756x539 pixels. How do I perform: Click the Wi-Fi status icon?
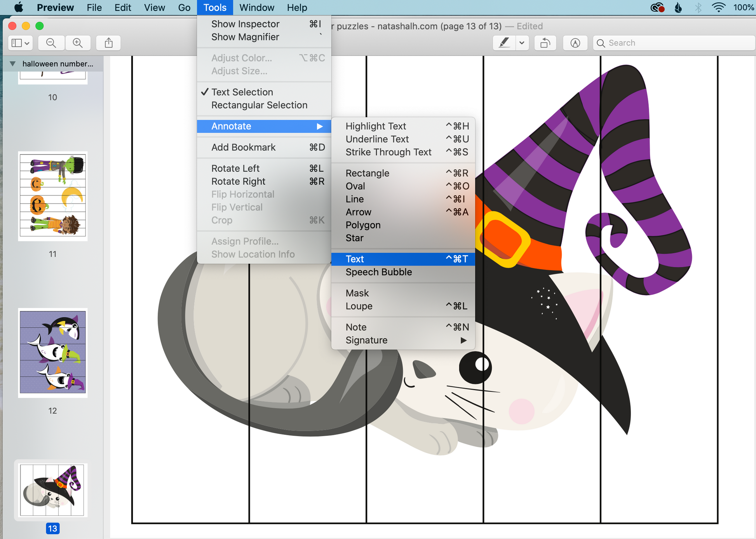point(718,7)
